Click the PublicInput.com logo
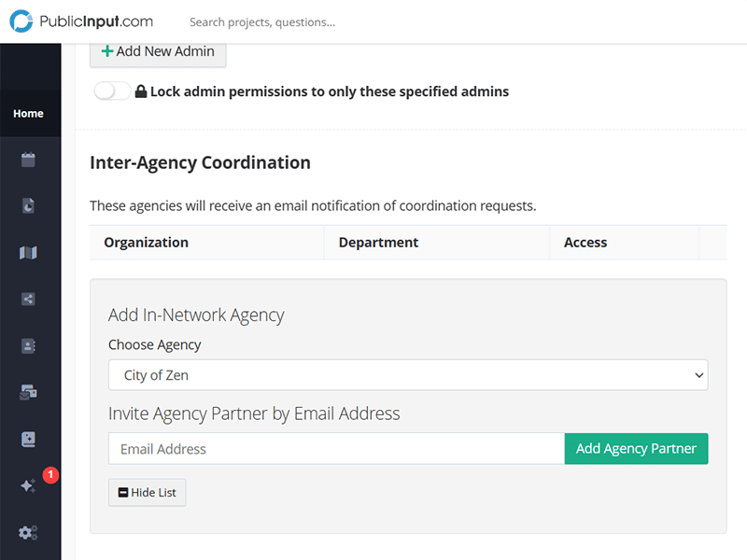Image resolution: width=747 pixels, height=560 pixels. (81, 21)
